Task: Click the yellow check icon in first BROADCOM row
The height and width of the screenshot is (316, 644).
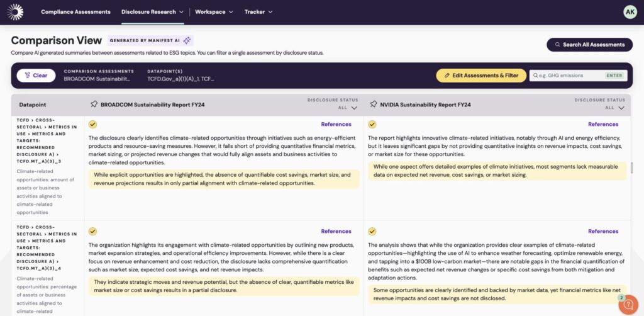Action: pos(93,125)
